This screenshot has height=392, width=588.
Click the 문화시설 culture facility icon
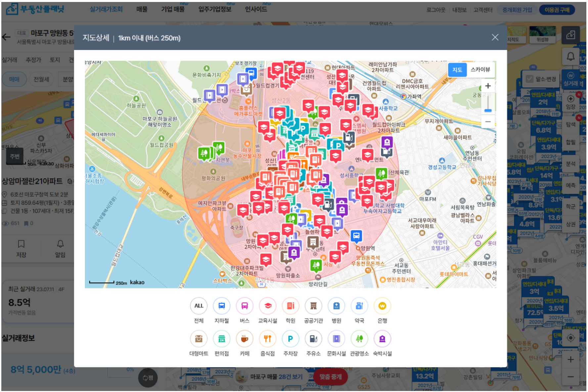coord(337,339)
